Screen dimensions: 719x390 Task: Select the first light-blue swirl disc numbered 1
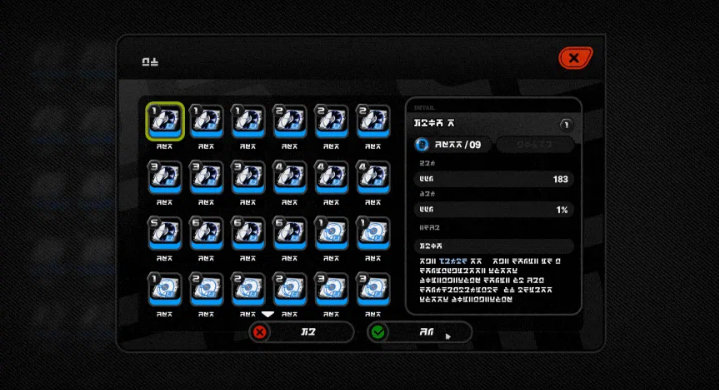click(x=332, y=233)
